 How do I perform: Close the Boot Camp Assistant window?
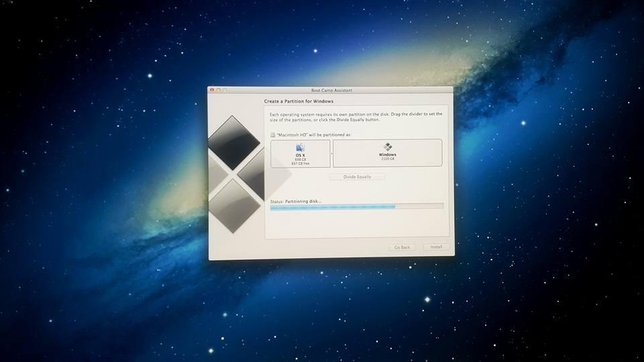tap(213, 90)
